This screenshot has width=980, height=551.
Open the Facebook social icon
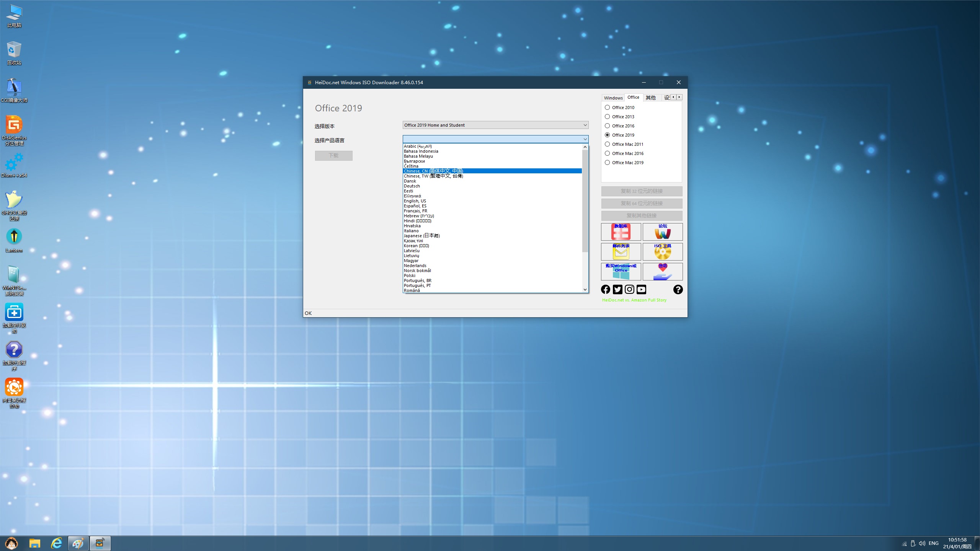click(606, 289)
